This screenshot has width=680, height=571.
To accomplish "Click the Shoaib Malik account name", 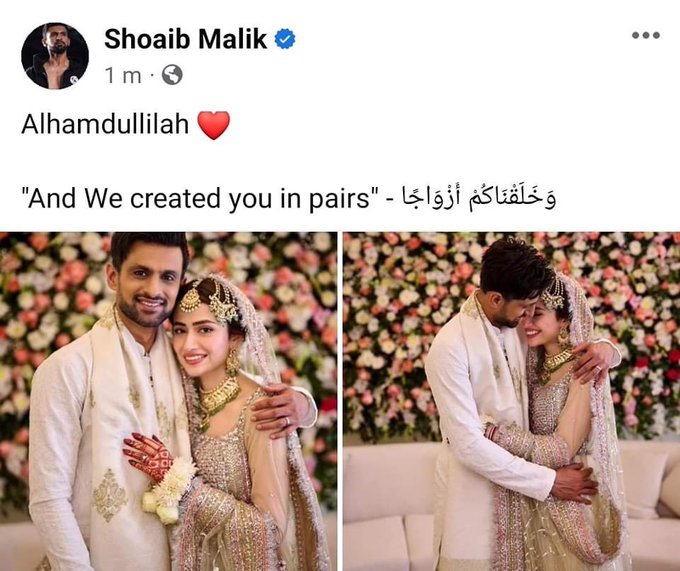I will pyautogui.click(x=185, y=39).
